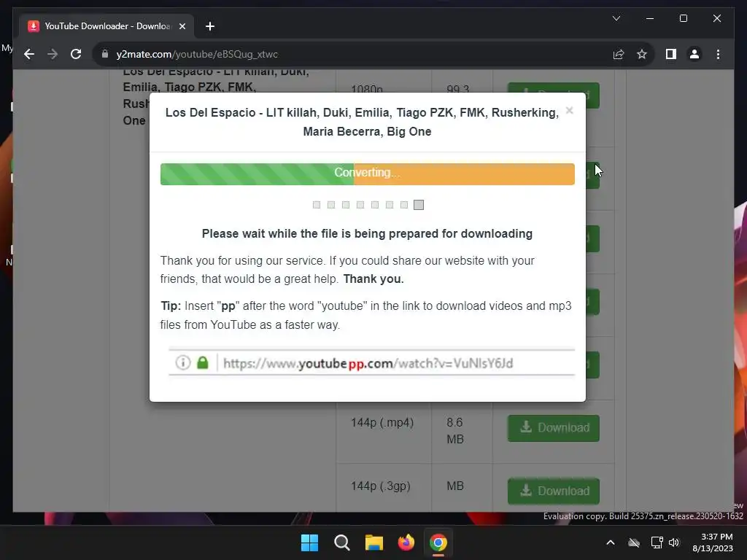Open the Chrome side panel
This screenshot has width=747, height=560.
click(x=671, y=54)
